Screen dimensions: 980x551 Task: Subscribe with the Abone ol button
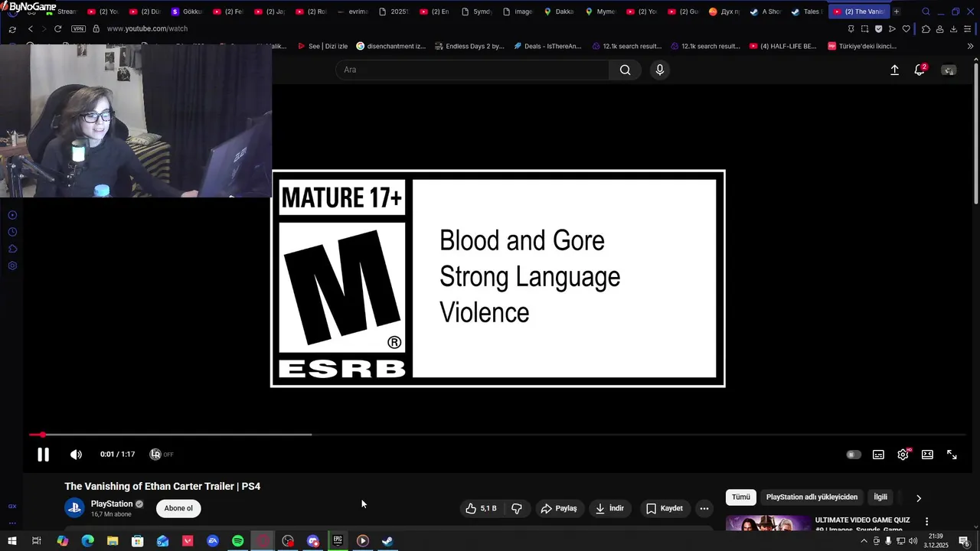click(x=178, y=508)
